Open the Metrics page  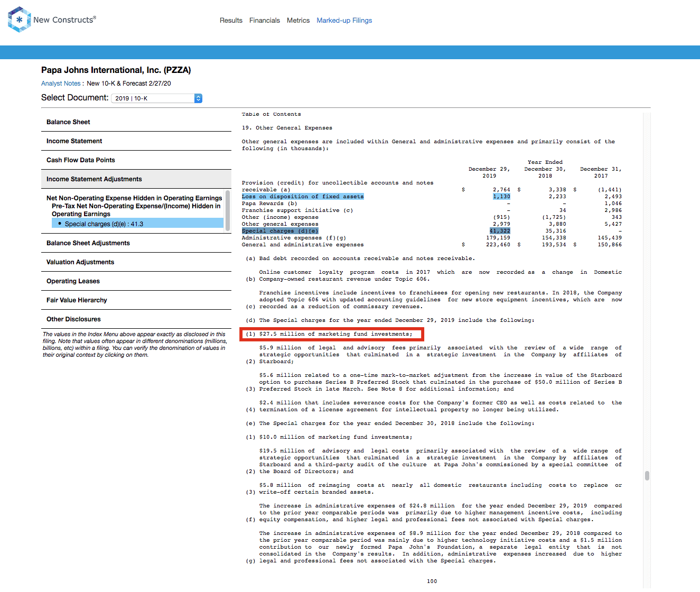point(298,20)
